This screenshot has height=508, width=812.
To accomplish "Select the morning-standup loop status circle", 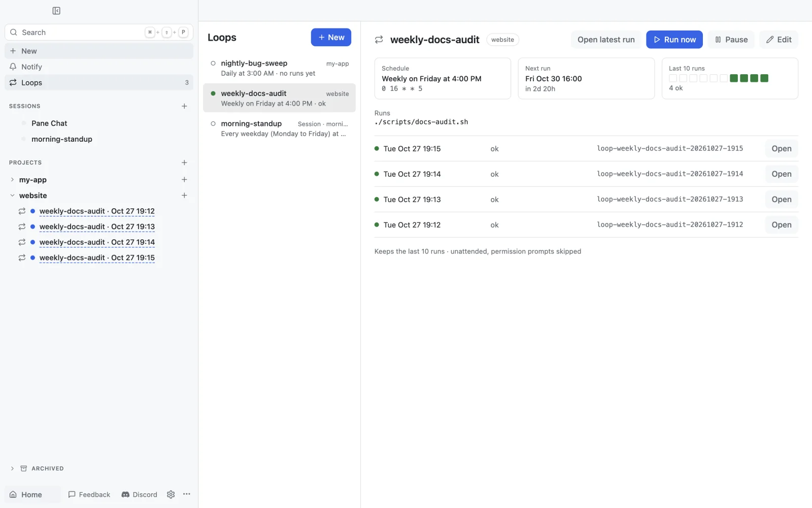I will (x=213, y=124).
